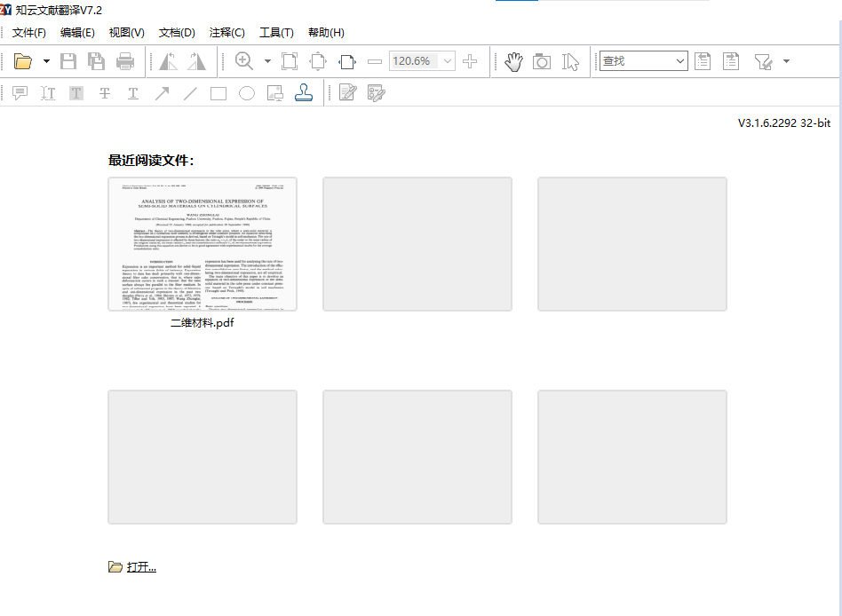Select the strikethrough text tool

[105, 93]
